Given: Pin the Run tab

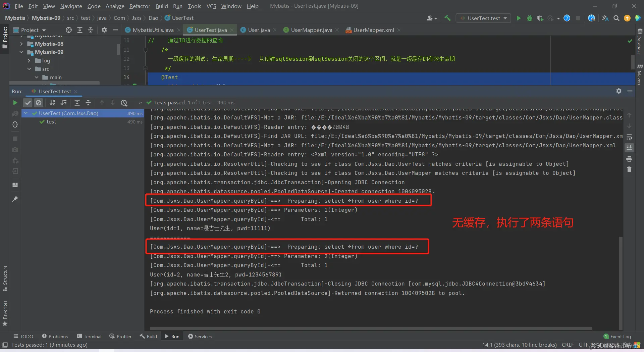Looking at the screenshot, I should [x=15, y=199].
